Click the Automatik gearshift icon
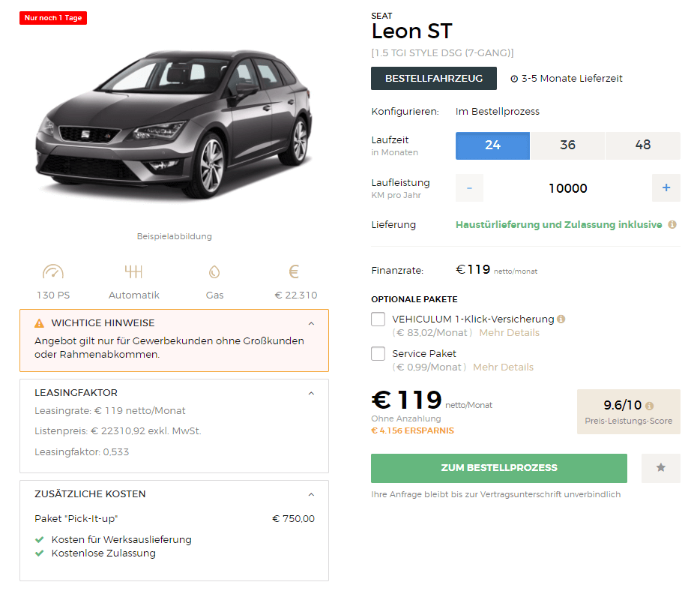The width and height of the screenshot is (700, 594). 133,271
